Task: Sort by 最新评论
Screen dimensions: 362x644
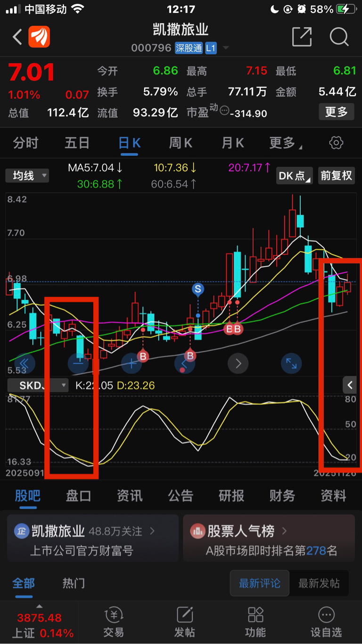Action: 260,583
